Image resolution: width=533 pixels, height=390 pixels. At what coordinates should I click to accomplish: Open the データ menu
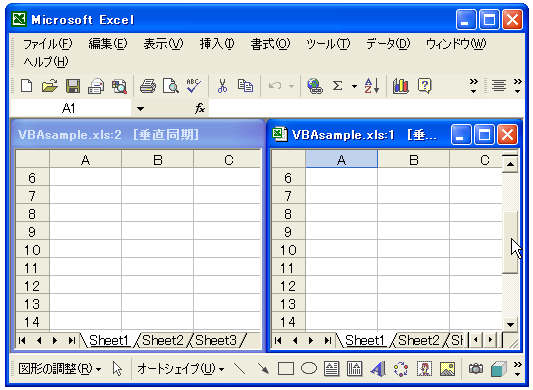(x=388, y=44)
